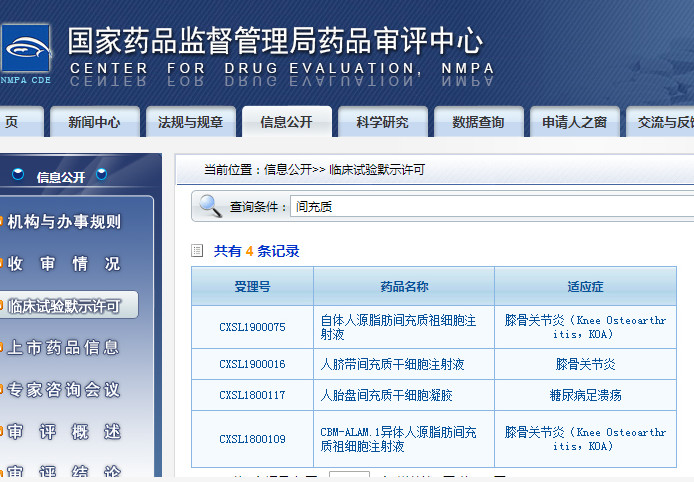Click the 糖尿病足溃疡 indication cell

(x=585, y=395)
